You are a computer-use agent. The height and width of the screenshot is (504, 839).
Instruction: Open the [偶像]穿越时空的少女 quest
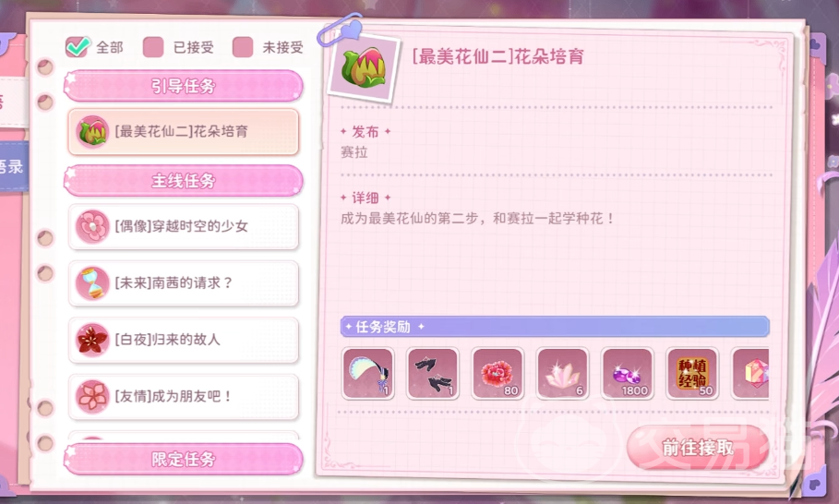(184, 226)
